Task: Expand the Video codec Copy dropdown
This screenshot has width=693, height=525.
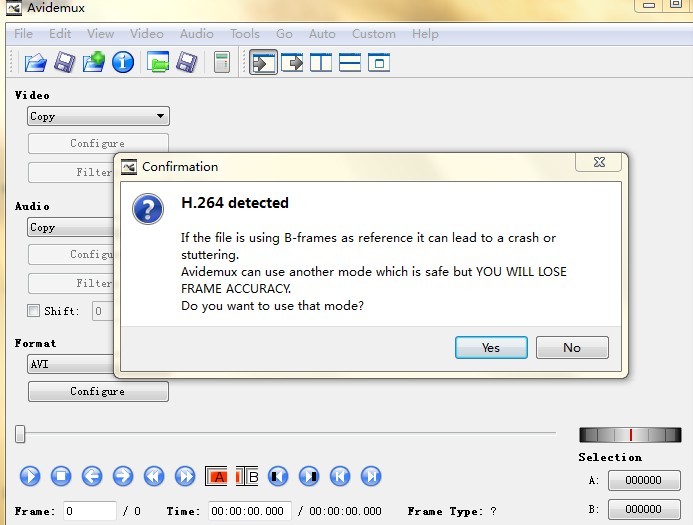Action: tap(98, 116)
